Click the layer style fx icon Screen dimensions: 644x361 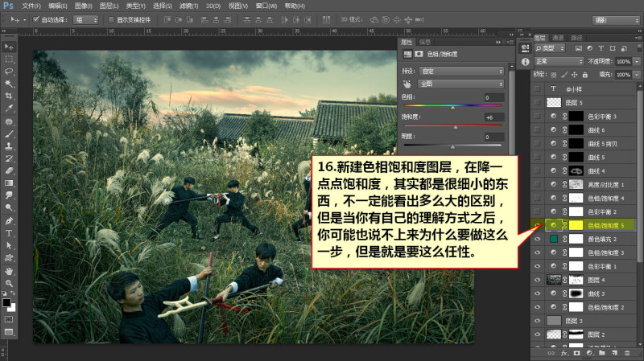pos(564,353)
